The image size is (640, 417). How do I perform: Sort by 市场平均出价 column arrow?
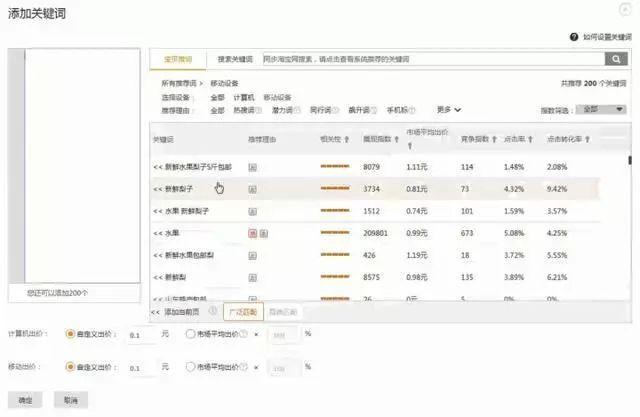(409, 146)
